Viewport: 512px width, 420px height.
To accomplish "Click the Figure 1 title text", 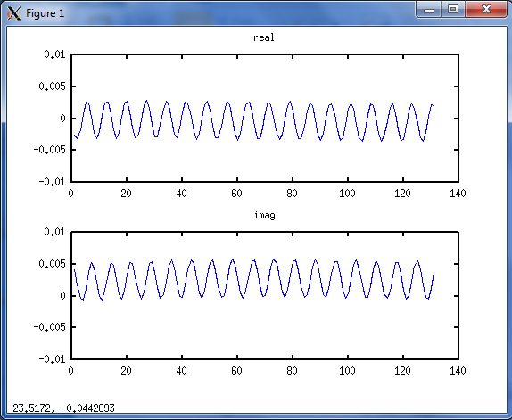I will [x=45, y=13].
